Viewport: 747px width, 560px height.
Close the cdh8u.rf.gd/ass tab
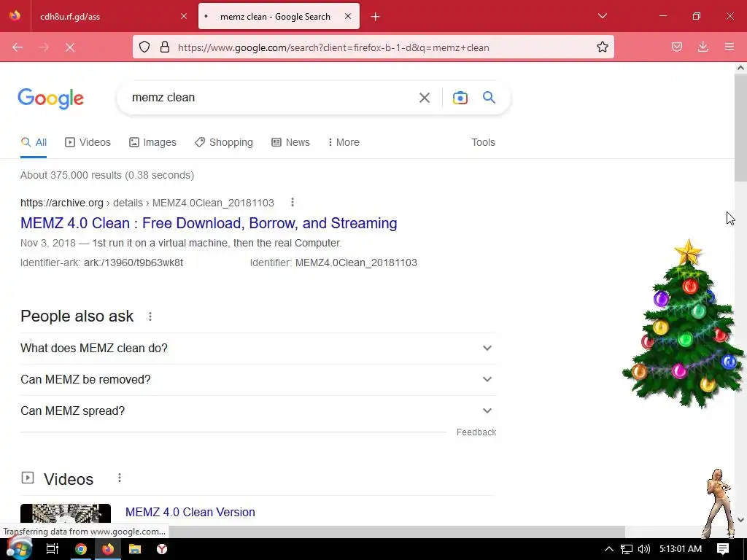[184, 16]
